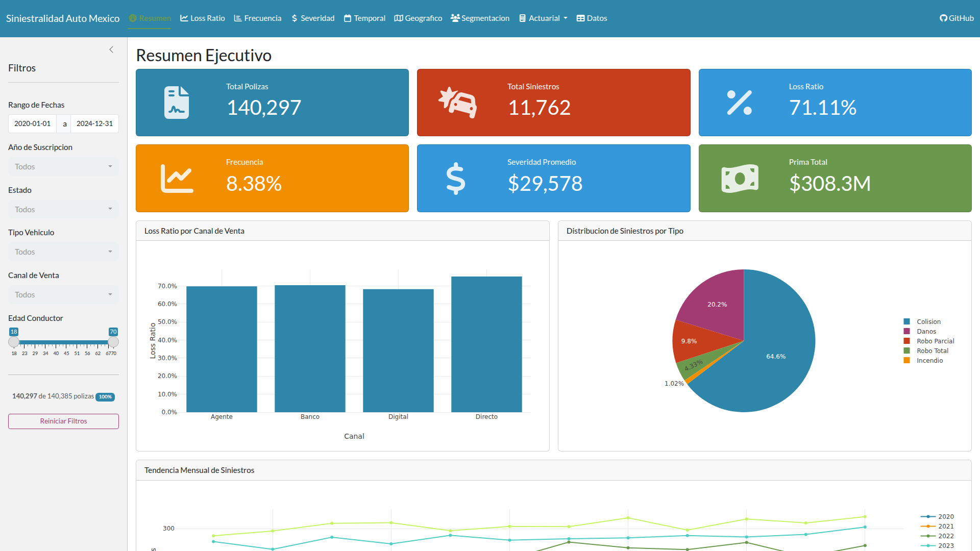Click the car crash icon on Total Siniestros card
Viewport: 980px width, 551px height.
pos(457,103)
